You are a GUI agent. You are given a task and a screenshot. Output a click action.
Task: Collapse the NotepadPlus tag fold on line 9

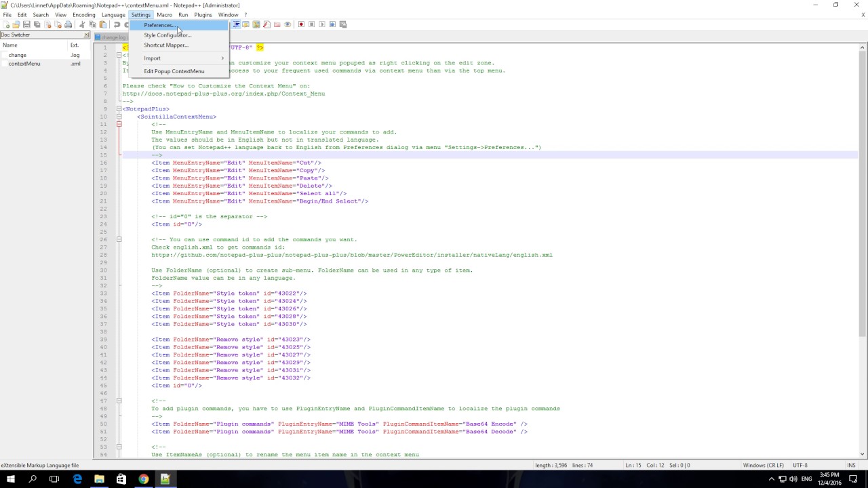click(x=119, y=109)
